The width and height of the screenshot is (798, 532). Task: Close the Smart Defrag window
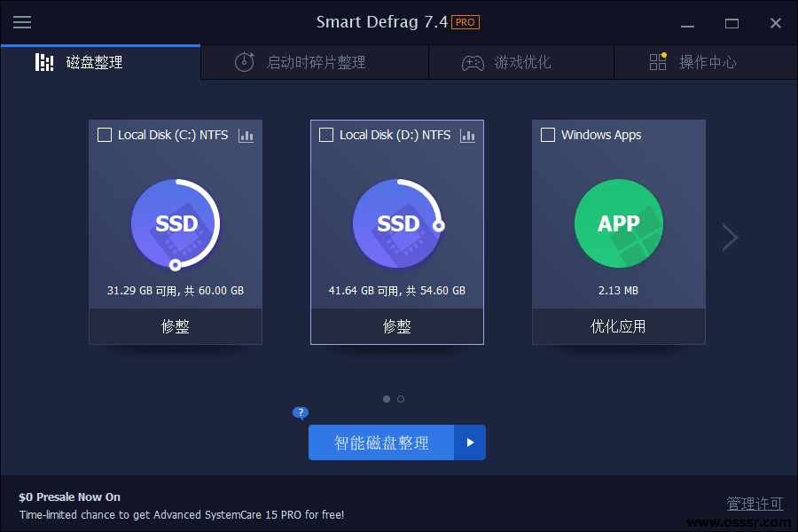tap(776, 23)
